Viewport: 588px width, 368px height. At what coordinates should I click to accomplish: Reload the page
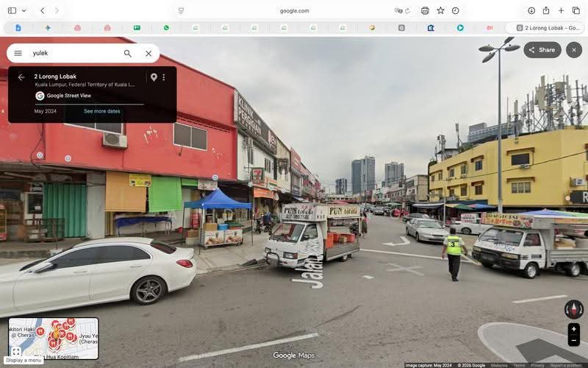pyautogui.click(x=407, y=11)
